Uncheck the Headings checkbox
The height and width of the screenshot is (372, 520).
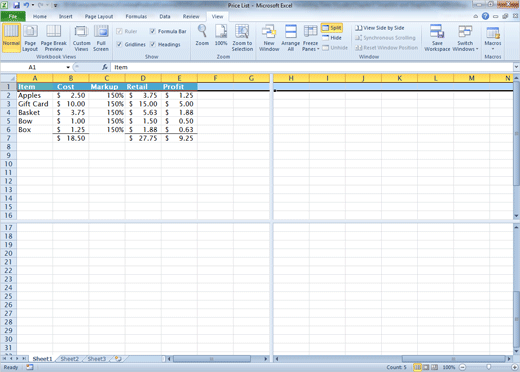pos(153,44)
